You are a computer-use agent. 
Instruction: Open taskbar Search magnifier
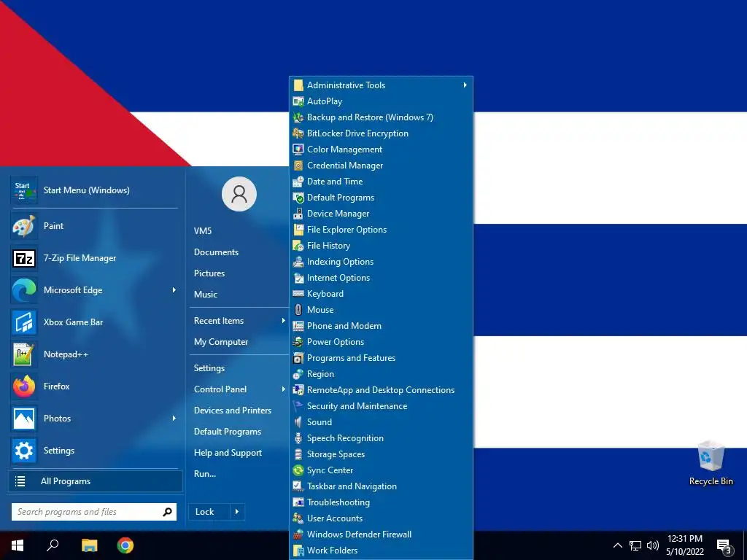[x=53, y=545]
